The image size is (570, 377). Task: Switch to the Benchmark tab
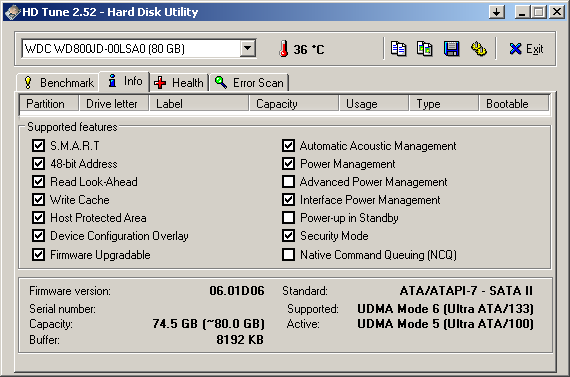coord(58,83)
